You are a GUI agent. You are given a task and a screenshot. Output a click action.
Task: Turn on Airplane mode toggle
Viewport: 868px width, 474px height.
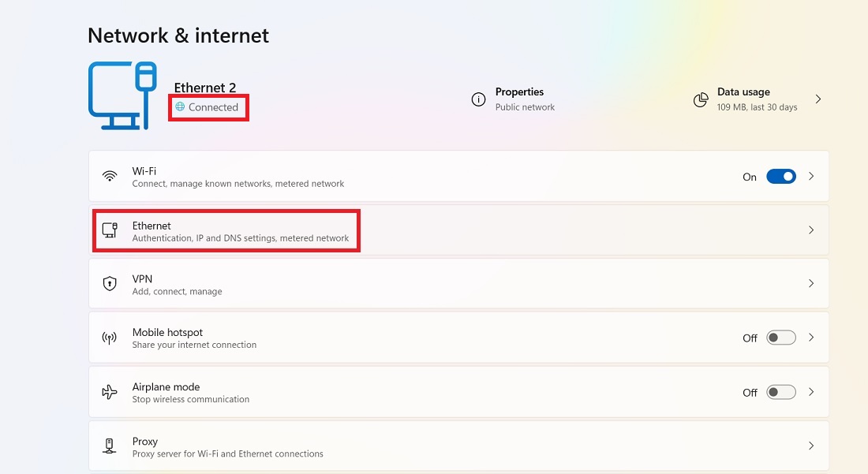780,391
